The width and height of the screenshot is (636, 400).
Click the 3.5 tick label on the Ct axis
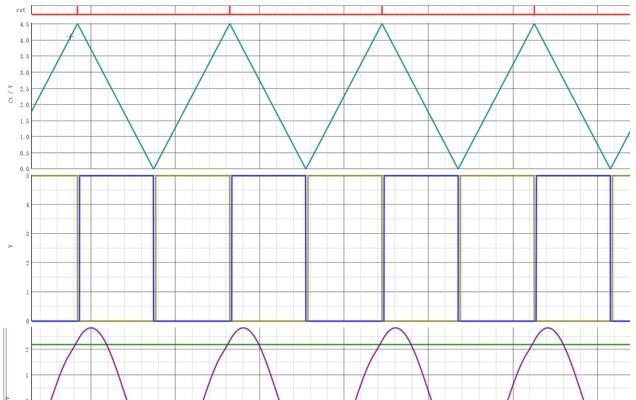coord(24,56)
